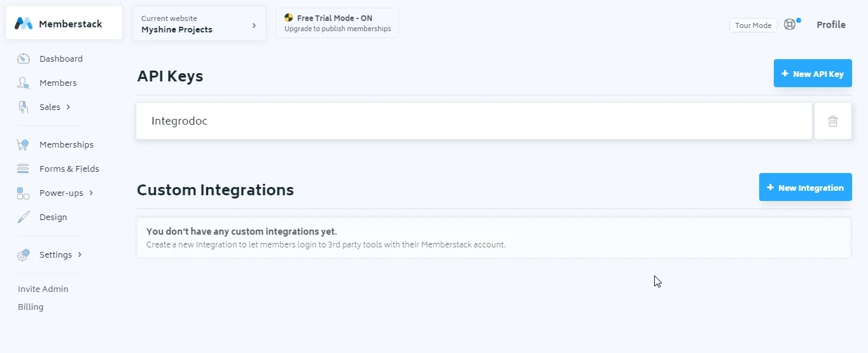Select the Power-ups blocks icon

[23, 193]
